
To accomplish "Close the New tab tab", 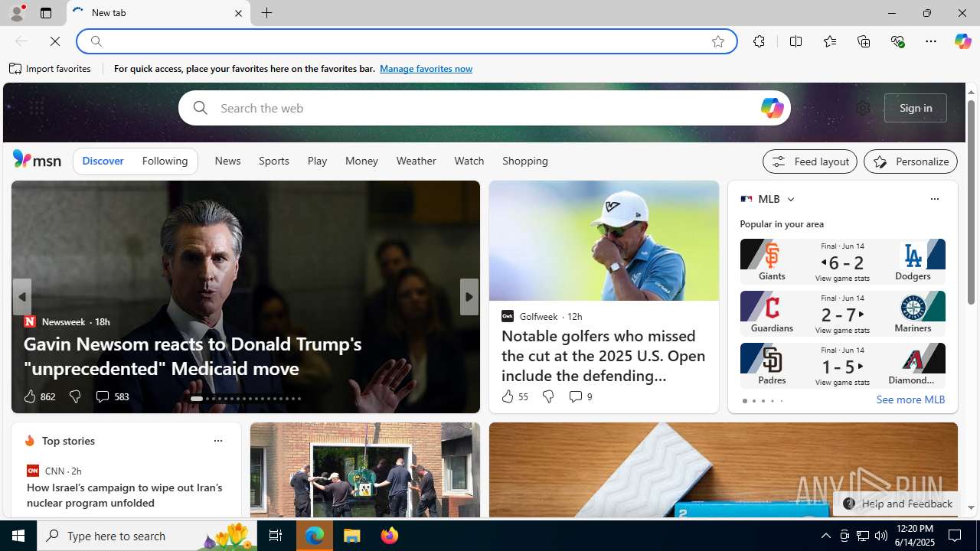I will (238, 13).
